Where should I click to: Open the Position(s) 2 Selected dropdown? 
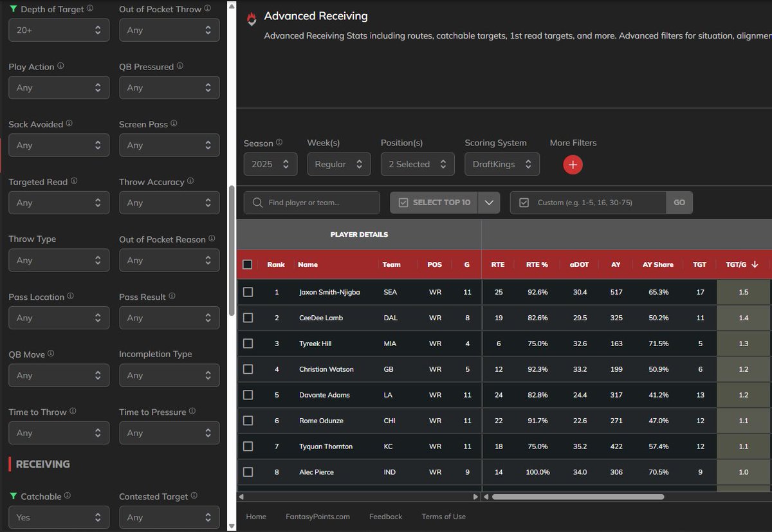pos(418,164)
